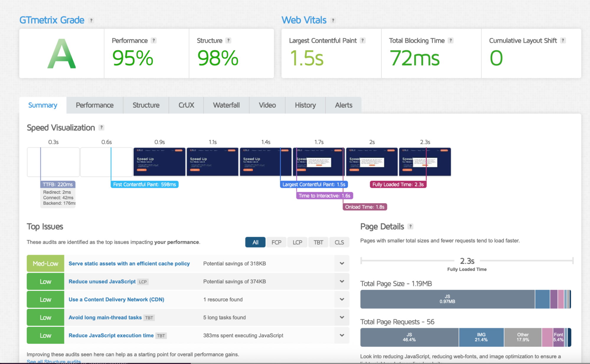Click the IMG 21.4% segment in requests bar

481,337
